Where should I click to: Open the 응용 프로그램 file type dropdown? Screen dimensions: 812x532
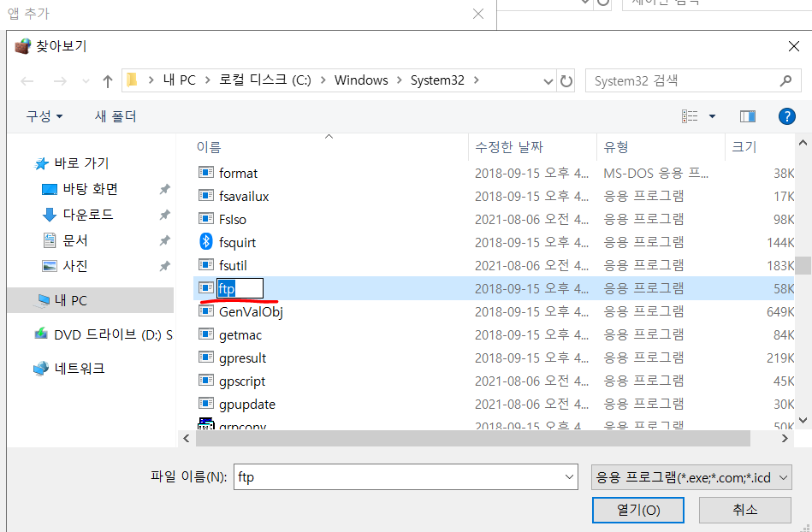(x=691, y=477)
